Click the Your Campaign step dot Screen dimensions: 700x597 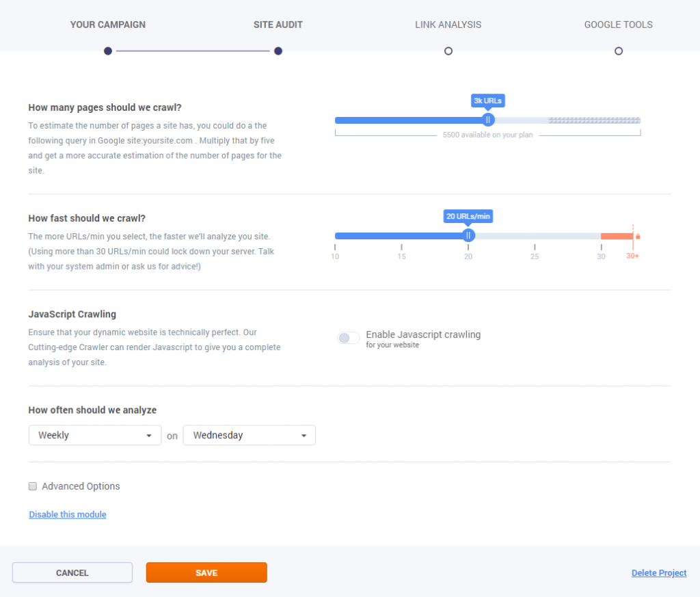pyautogui.click(x=107, y=51)
